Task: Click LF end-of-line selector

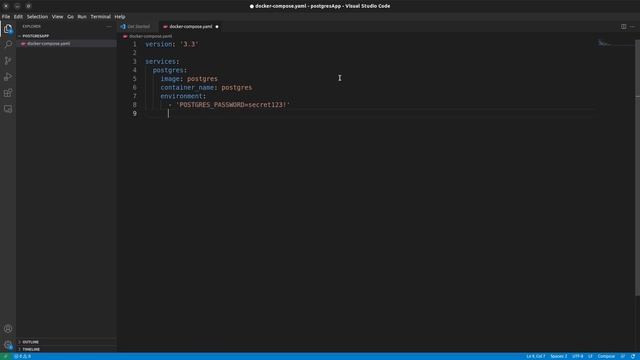Action: 590,356
